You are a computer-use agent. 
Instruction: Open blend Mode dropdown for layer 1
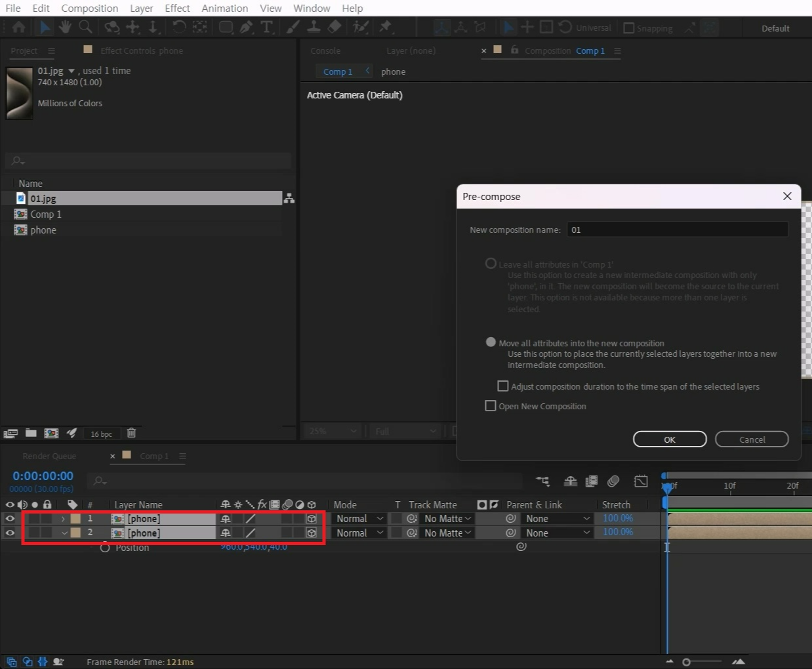click(x=359, y=518)
